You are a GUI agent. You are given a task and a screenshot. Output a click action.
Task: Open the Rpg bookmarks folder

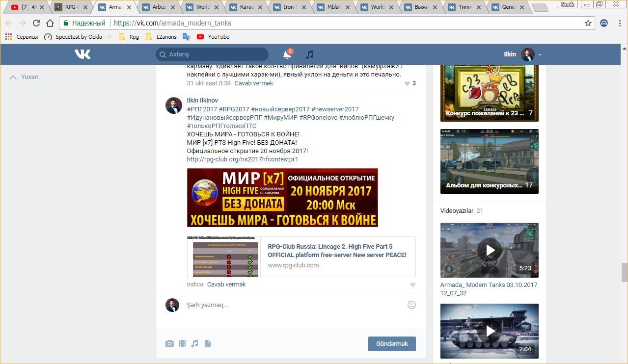[x=129, y=37]
